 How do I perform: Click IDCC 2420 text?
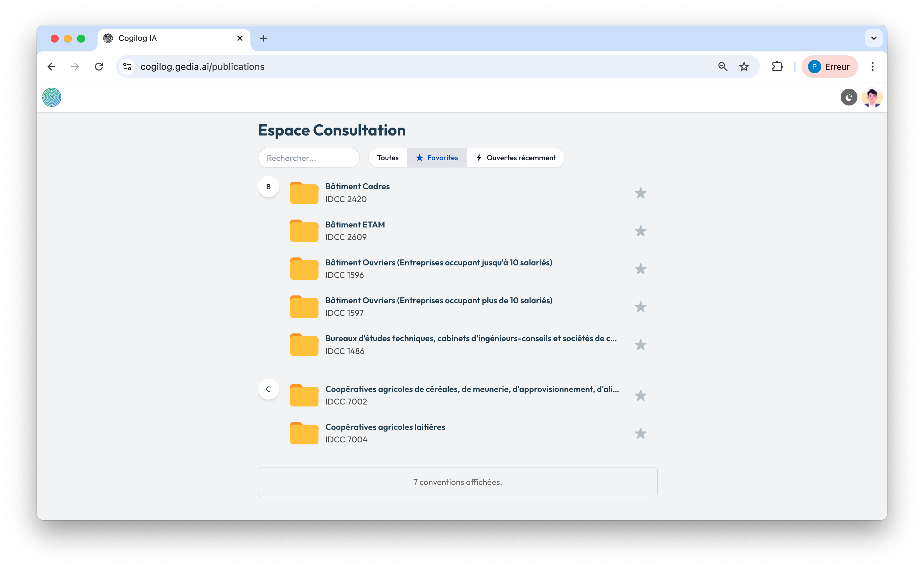tap(346, 199)
